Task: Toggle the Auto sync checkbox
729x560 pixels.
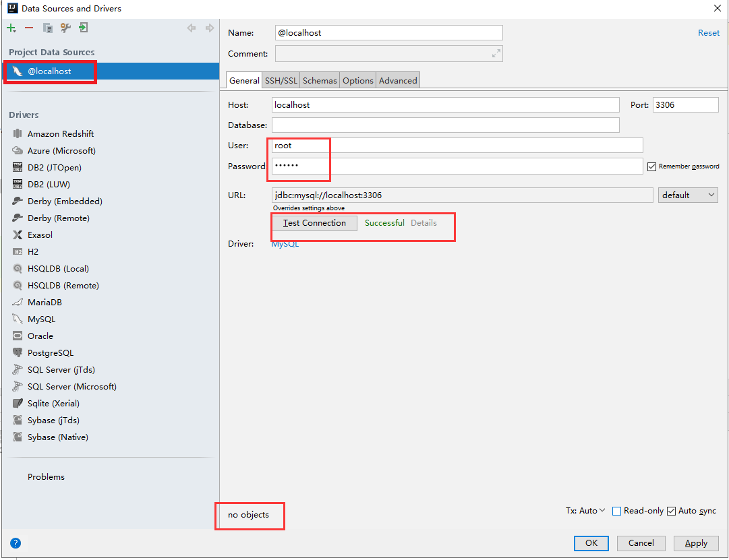Action: [x=672, y=511]
